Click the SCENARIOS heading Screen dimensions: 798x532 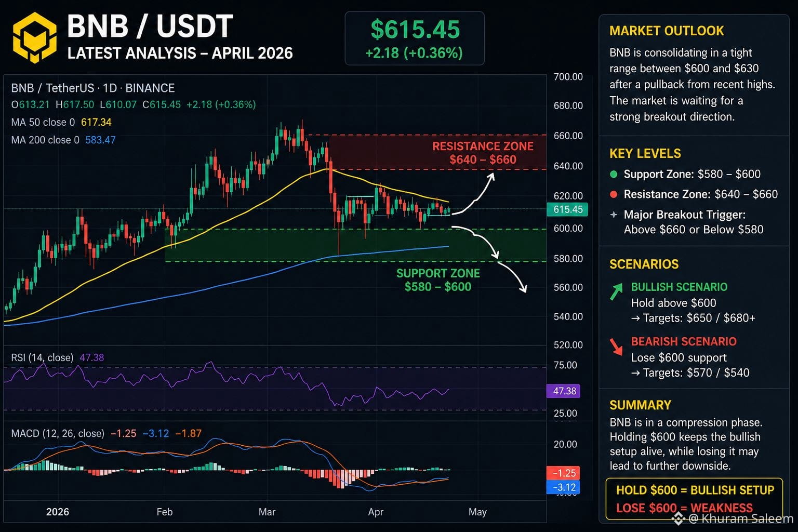(x=644, y=264)
